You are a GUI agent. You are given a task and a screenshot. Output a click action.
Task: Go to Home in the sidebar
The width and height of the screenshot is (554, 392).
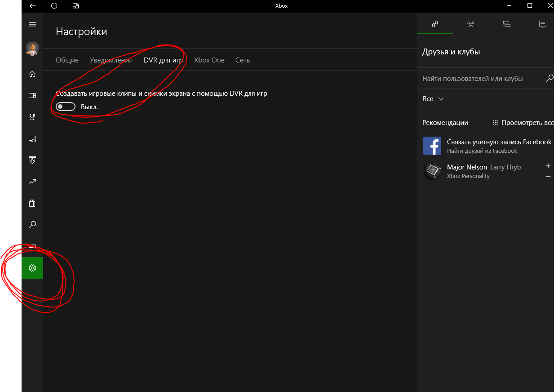coord(32,74)
